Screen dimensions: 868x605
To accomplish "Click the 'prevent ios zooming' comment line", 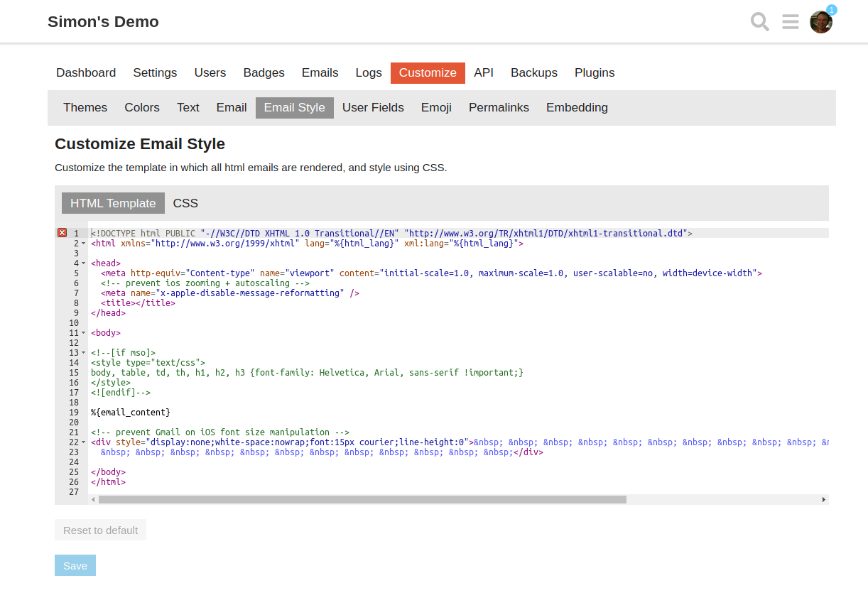I will point(205,283).
